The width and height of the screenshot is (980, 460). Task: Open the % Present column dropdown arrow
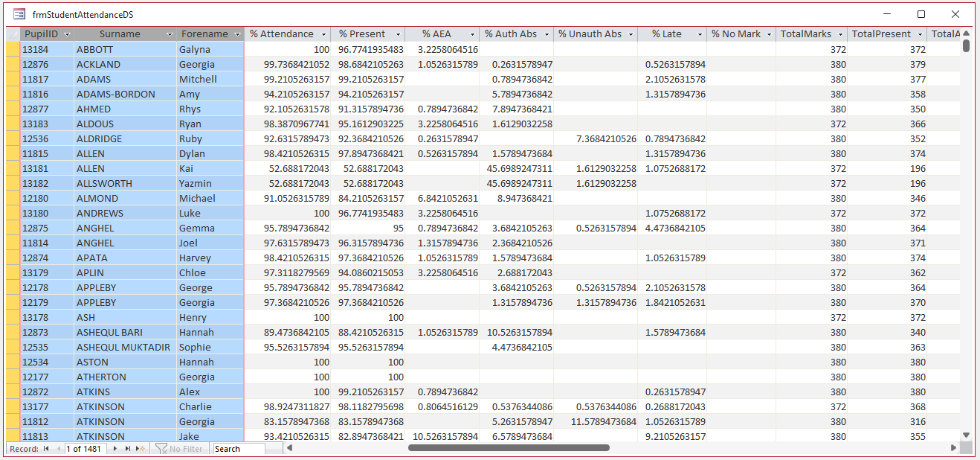398,34
